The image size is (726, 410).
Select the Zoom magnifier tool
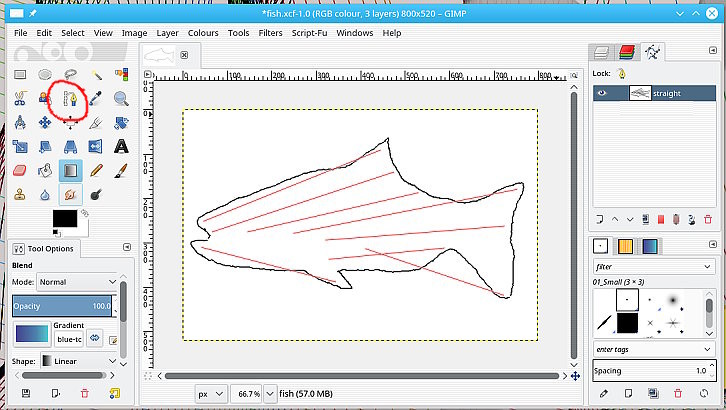[121, 99]
